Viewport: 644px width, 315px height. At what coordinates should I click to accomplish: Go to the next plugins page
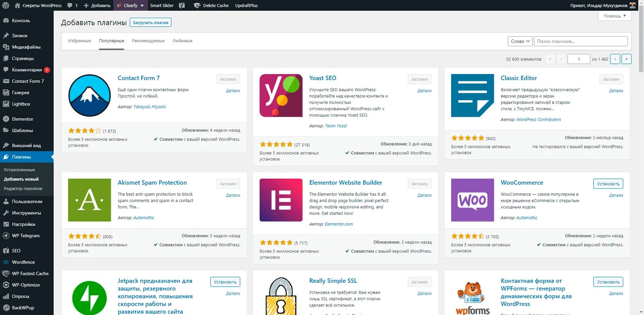pyautogui.click(x=615, y=59)
